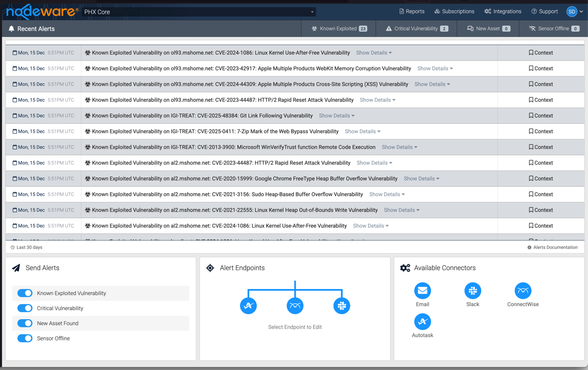Screen dimensions: 588x370
Task: Click the Email connector icon
Action: pyautogui.click(x=422, y=291)
